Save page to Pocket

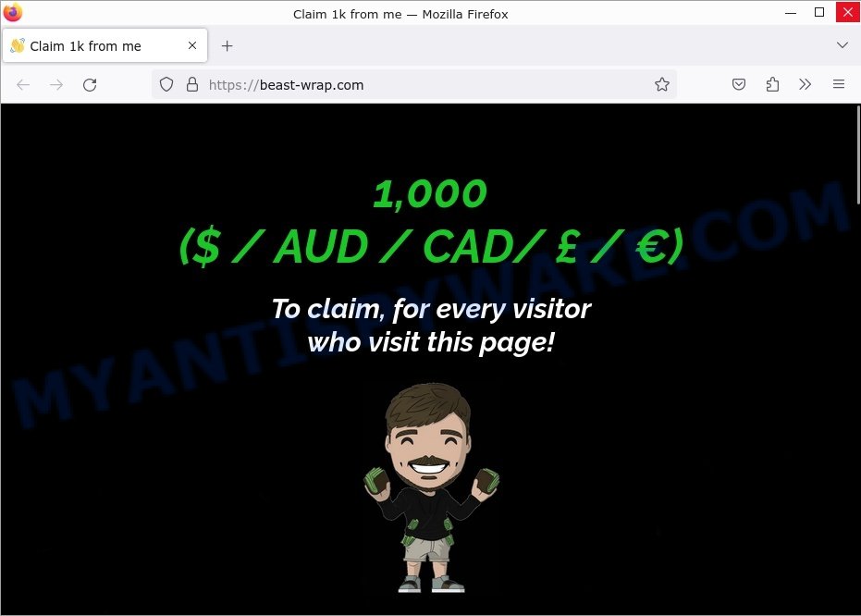pyautogui.click(x=739, y=84)
